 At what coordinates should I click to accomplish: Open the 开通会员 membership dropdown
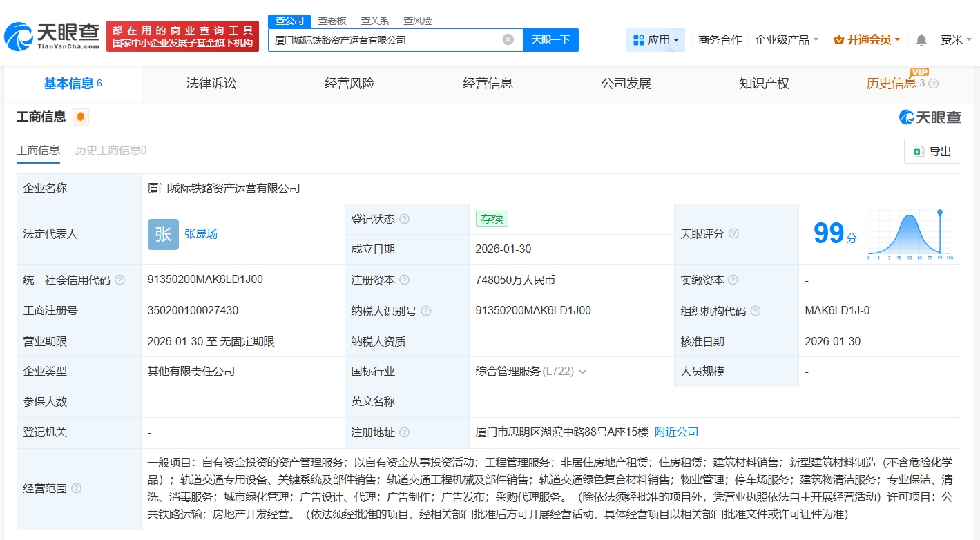(x=867, y=40)
